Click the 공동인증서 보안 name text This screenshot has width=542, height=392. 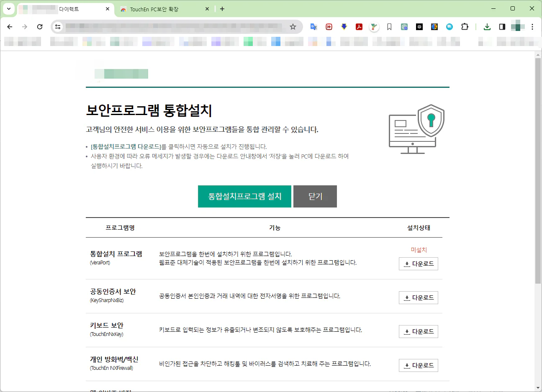coord(113,292)
